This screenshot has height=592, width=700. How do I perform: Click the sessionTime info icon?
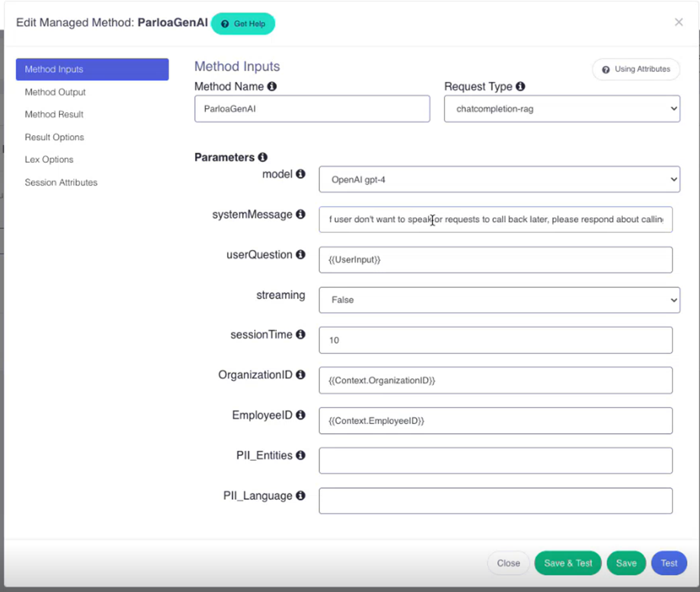[x=301, y=334]
